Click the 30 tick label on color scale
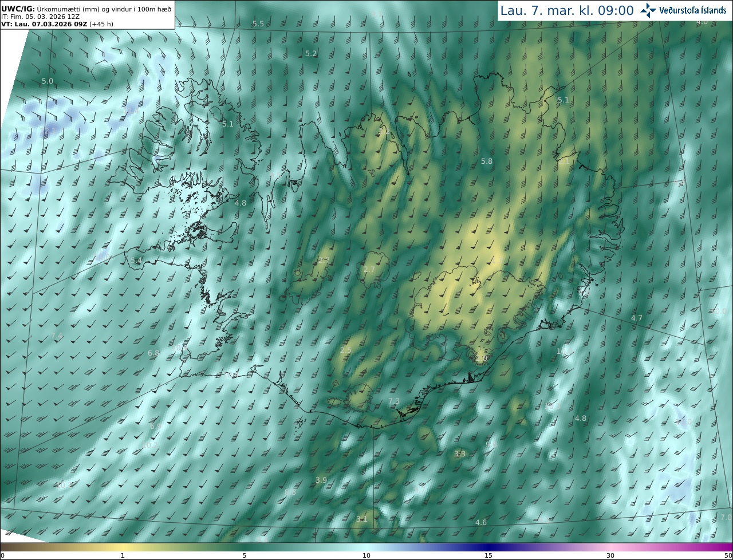The image size is (733, 560). [x=610, y=555]
